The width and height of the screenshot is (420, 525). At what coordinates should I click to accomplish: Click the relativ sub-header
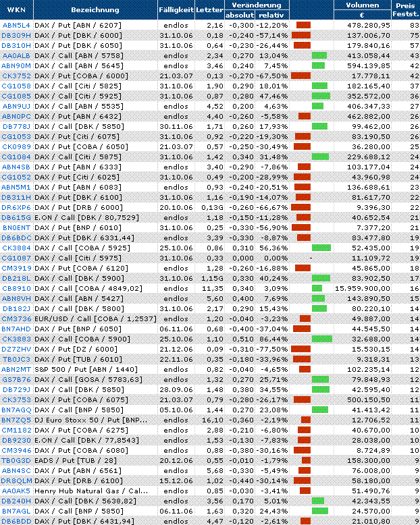271,15
